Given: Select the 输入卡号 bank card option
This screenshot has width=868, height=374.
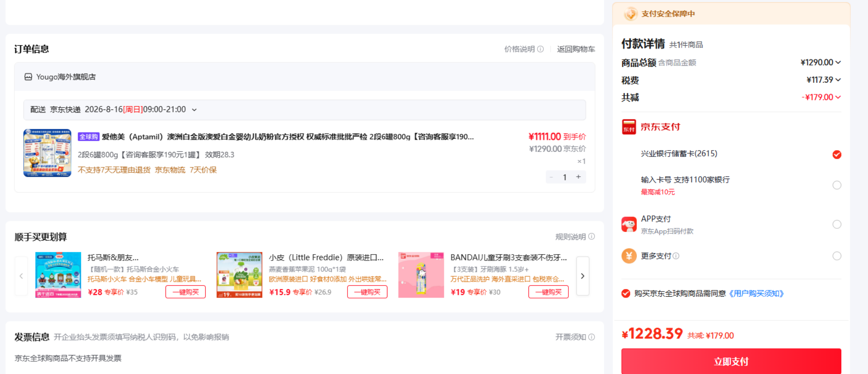Looking at the screenshot, I should tap(837, 185).
